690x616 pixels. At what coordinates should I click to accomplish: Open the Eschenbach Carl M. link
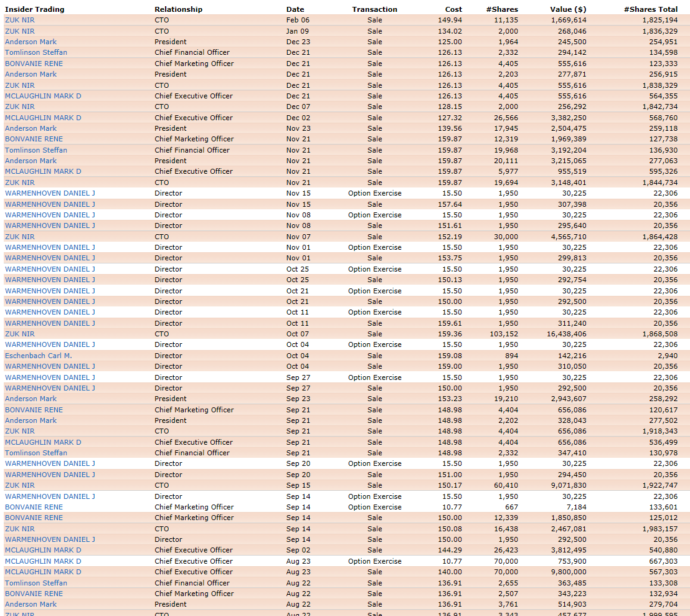coord(39,356)
